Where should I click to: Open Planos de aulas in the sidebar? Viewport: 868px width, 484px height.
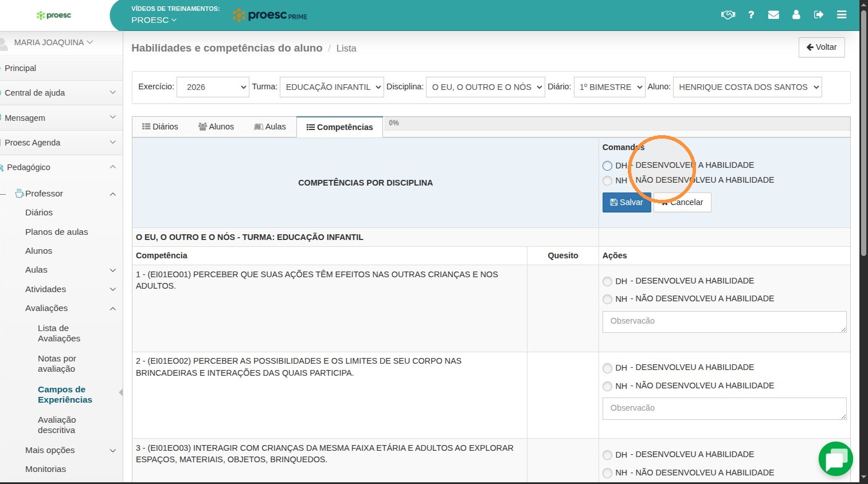[57, 232]
